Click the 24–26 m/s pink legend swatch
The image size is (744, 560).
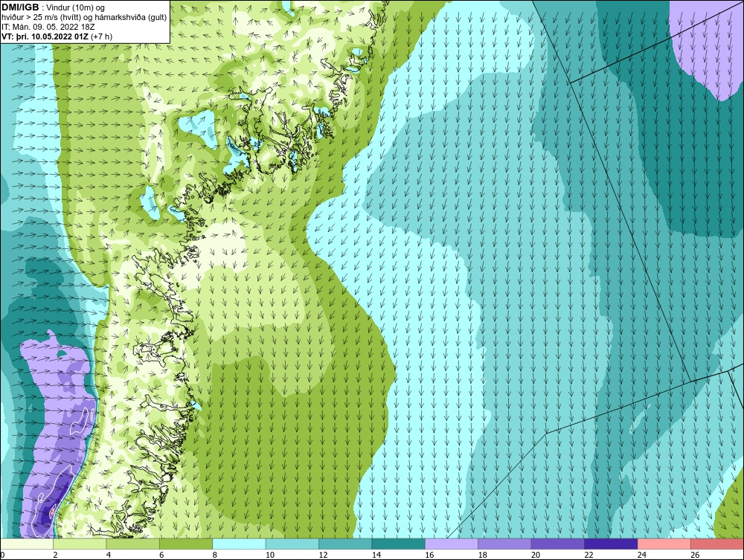664,544
